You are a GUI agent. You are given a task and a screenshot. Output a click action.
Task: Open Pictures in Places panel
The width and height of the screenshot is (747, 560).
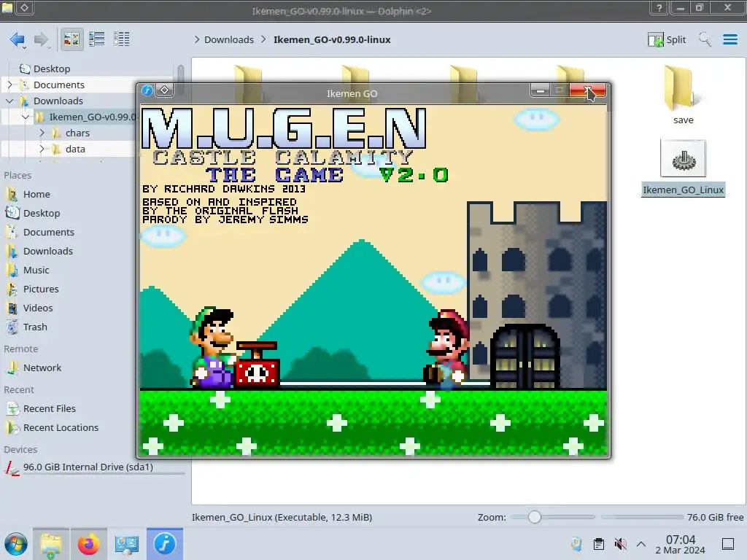[41, 289]
